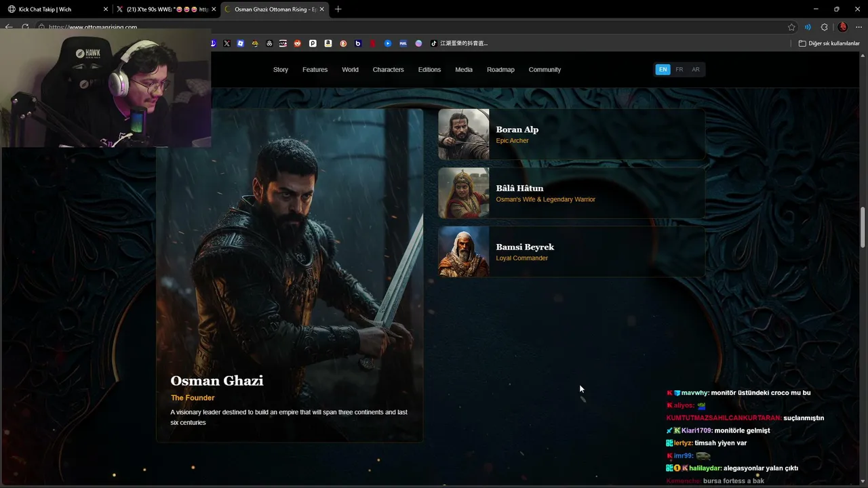Close the Osman Ghazi Ottoman Rising tab
Image resolution: width=868 pixels, height=488 pixels.
click(321, 9)
